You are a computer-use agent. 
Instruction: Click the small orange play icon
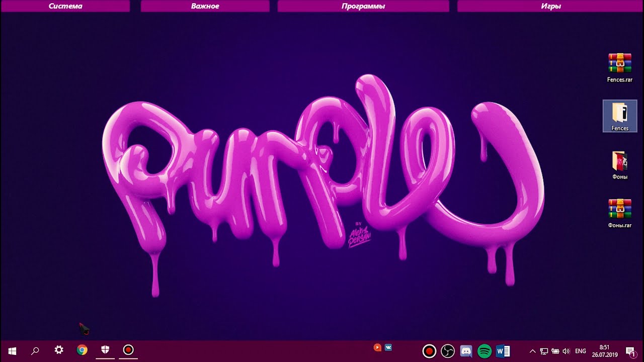pos(377,347)
